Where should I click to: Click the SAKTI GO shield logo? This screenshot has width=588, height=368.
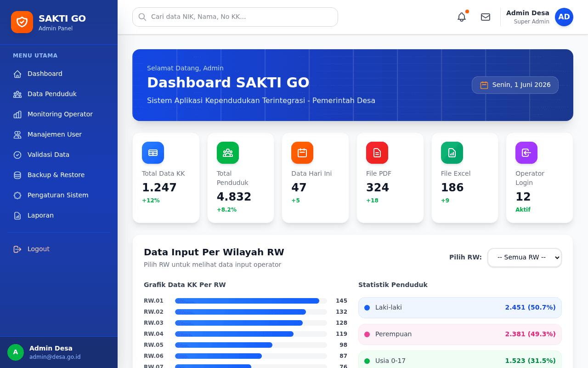pos(22,22)
